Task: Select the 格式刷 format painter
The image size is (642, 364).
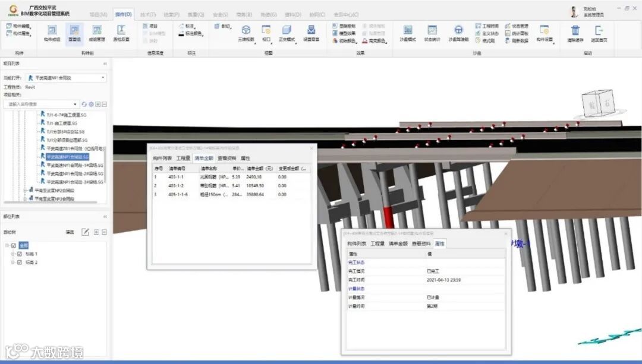Action: coord(486,41)
